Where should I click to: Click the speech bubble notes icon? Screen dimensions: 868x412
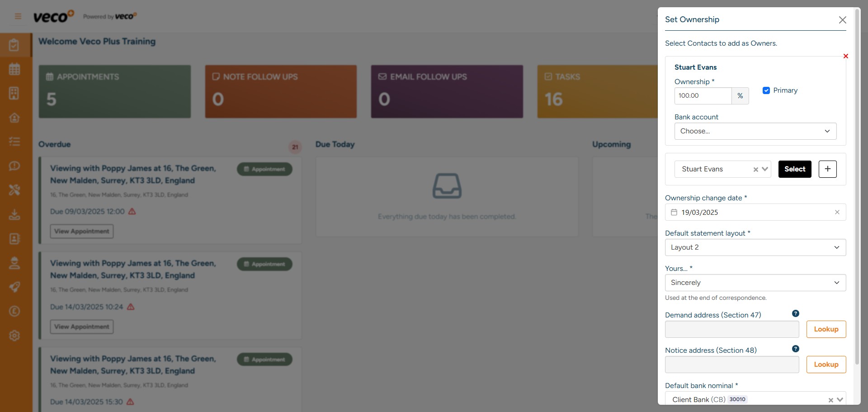(15, 166)
